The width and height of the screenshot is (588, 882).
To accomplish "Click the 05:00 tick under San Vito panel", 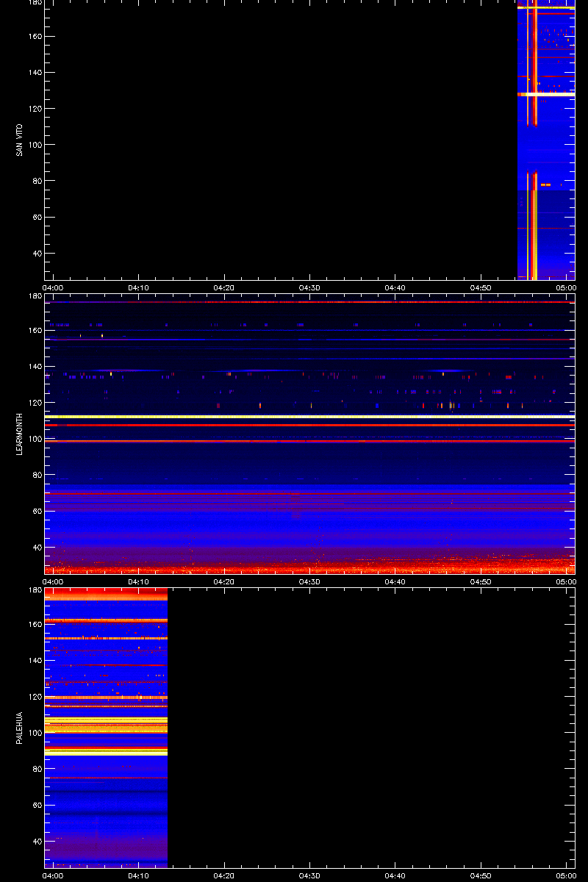I will [566, 287].
